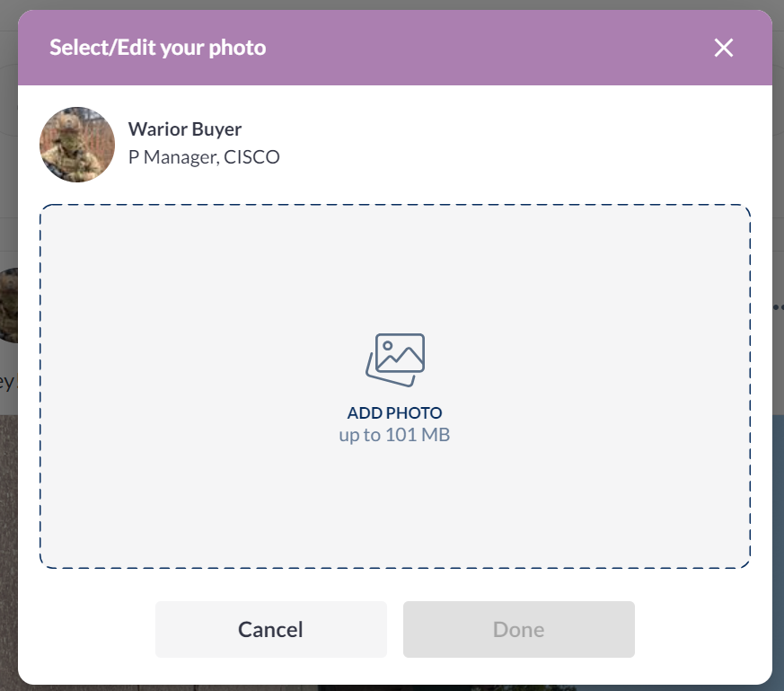Click the P Manager, CISCO subtitle
Image resolution: width=784 pixels, height=691 pixels.
pyautogui.click(x=204, y=157)
